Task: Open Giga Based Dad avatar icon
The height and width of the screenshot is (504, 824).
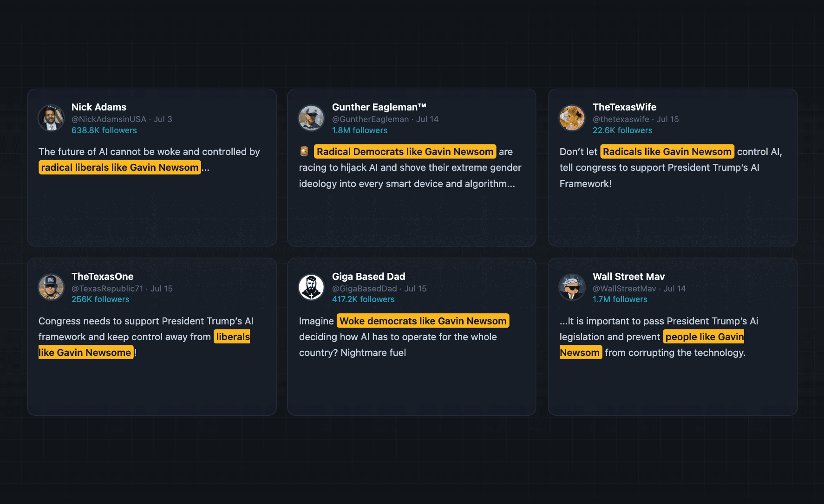Action: tap(311, 287)
